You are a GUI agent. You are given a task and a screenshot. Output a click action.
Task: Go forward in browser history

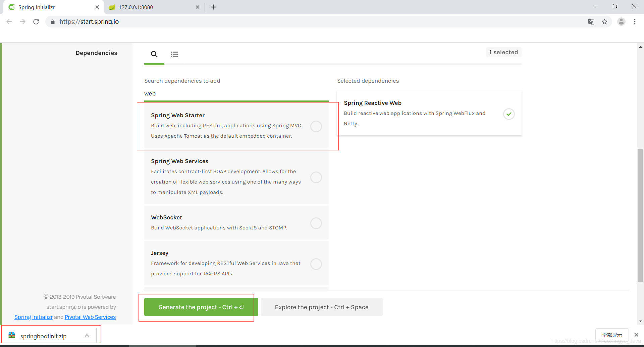22,22
